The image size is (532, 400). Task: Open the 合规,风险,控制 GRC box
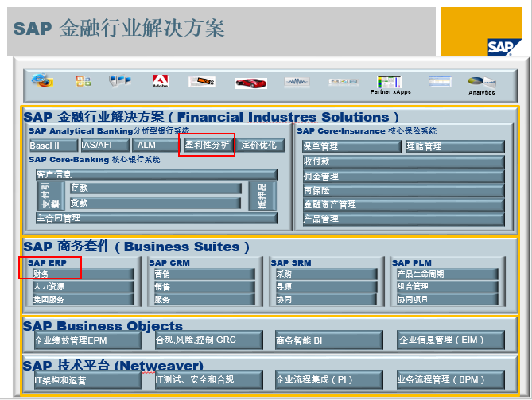tap(208, 340)
